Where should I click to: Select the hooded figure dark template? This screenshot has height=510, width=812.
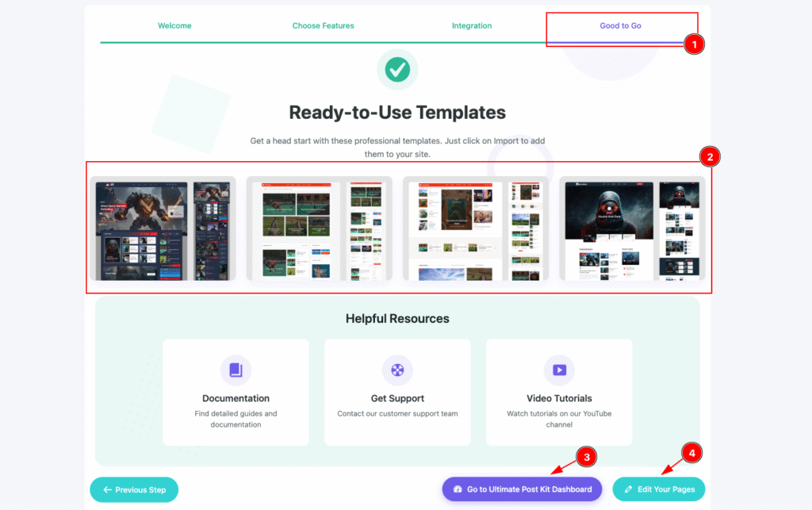pyautogui.click(x=632, y=228)
